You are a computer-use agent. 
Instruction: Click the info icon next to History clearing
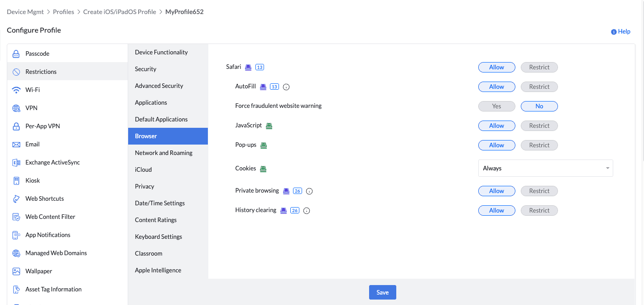click(307, 211)
